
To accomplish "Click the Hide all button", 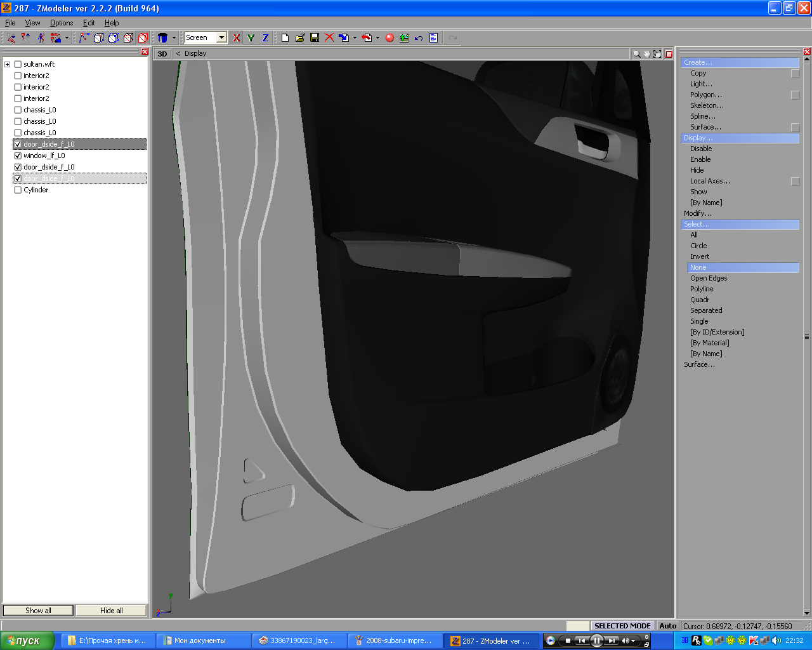I will pos(112,611).
